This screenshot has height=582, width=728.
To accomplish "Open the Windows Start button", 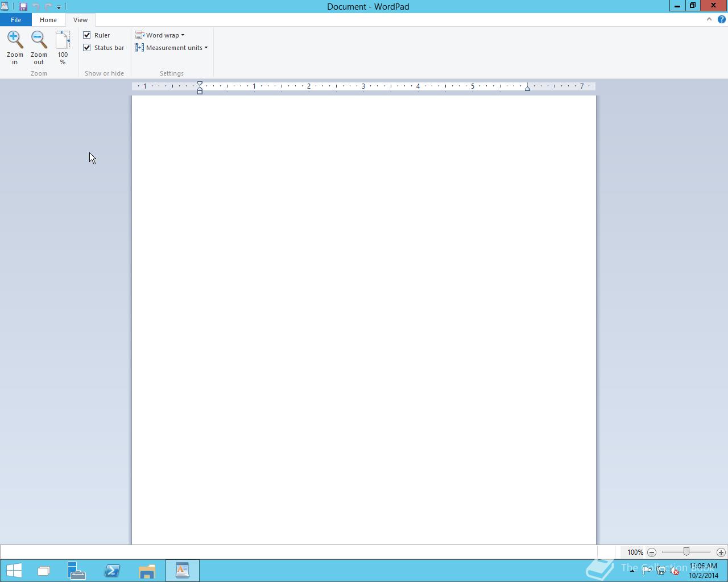I will [14, 571].
